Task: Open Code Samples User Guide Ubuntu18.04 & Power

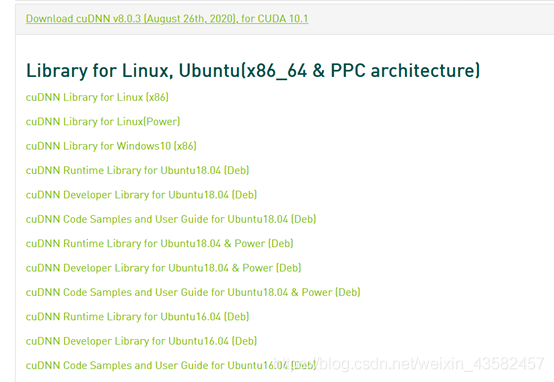Action: click(x=193, y=292)
